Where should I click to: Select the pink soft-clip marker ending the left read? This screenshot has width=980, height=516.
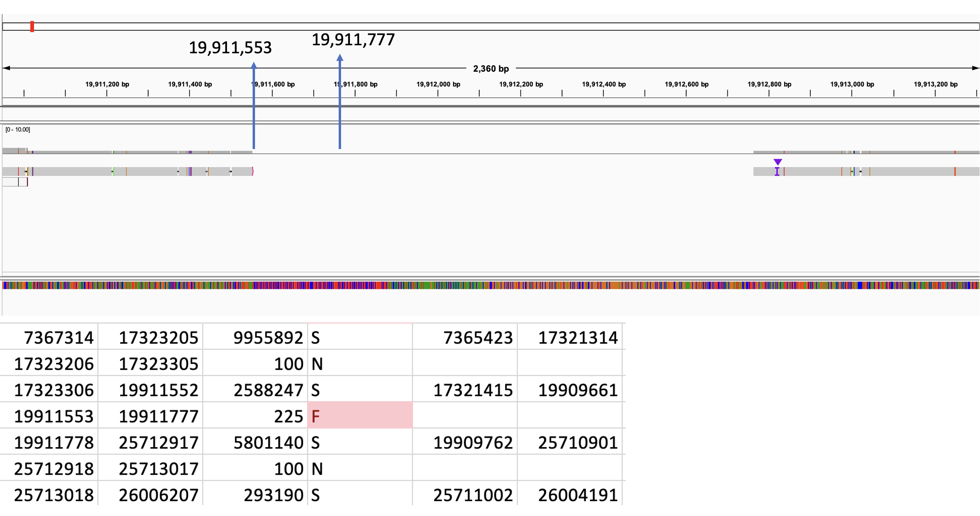click(x=253, y=171)
